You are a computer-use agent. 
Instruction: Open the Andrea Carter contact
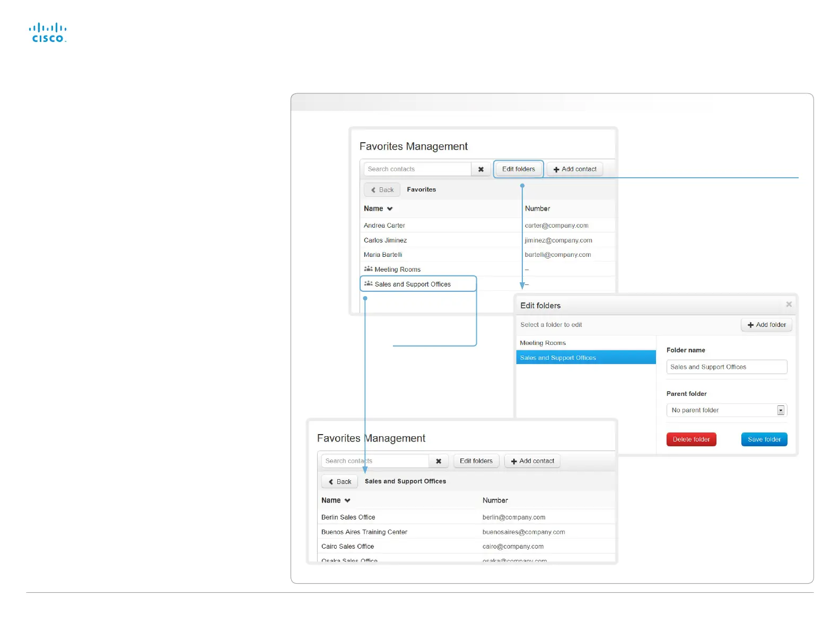[x=384, y=226]
